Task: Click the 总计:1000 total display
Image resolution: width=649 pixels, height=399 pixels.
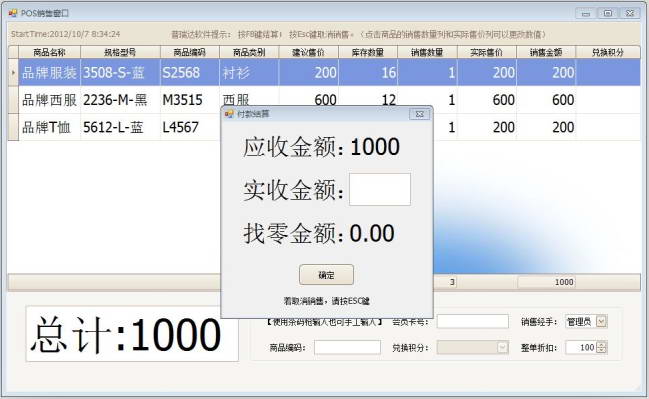Action: (132, 334)
